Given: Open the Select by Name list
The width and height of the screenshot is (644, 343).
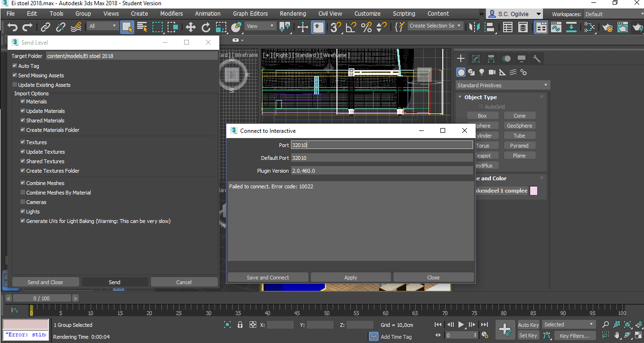Looking at the screenshot, I should [x=142, y=27].
